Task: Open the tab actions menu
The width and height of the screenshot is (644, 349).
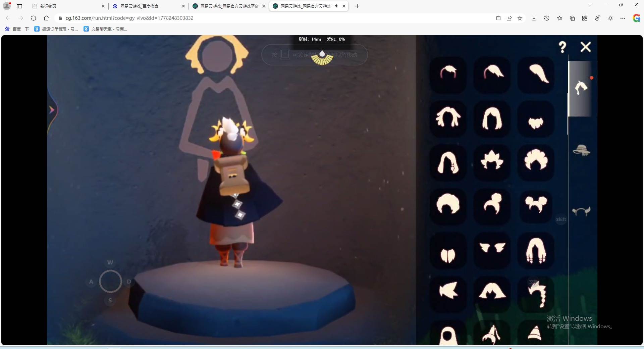Action: pyautogui.click(x=19, y=6)
